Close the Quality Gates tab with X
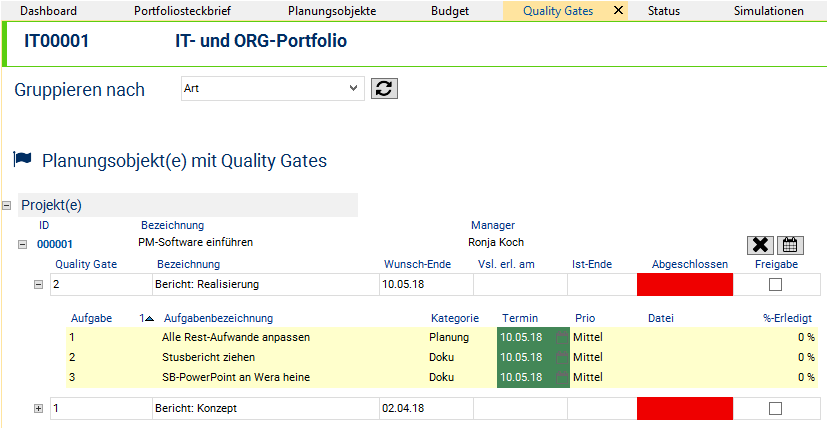Image resolution: width=827 pixels, height=428 pixels. pyautogui.click(x=618, y=11)
